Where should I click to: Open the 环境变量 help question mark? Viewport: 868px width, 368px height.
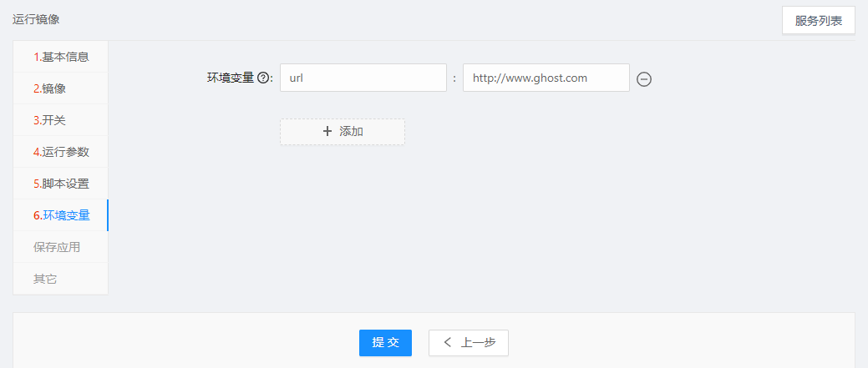pyautogui.click(x=263, y=78)
